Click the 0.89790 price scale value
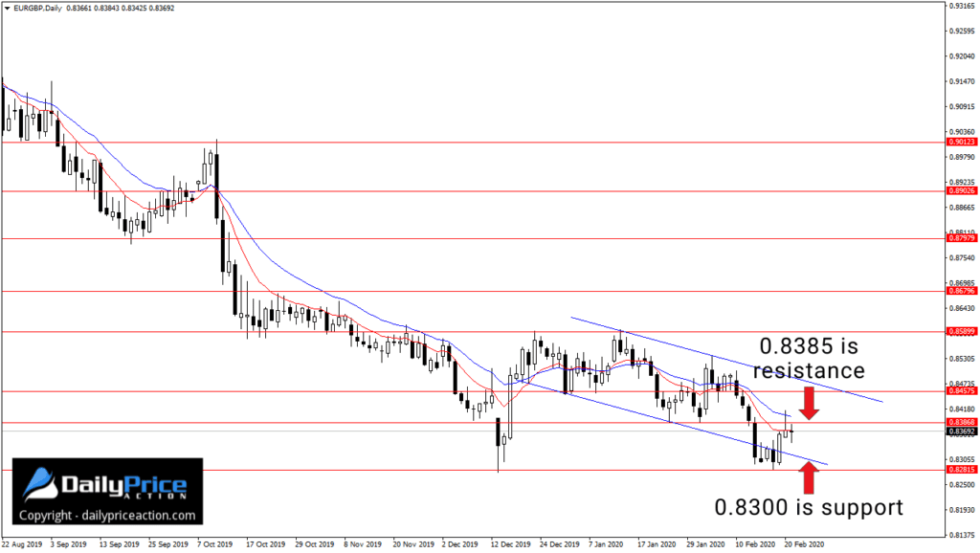Viewport: 980px width, 553px height. pos(963,157)
